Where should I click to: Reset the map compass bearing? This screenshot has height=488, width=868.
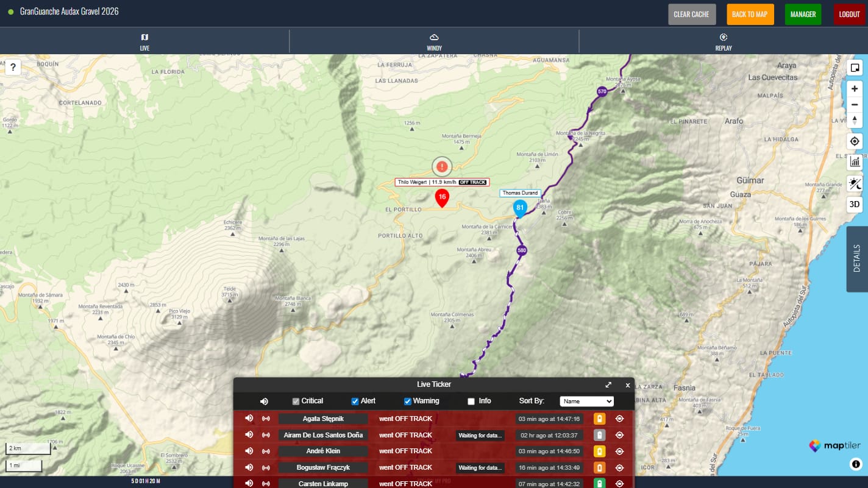click(x=855, y=121)
